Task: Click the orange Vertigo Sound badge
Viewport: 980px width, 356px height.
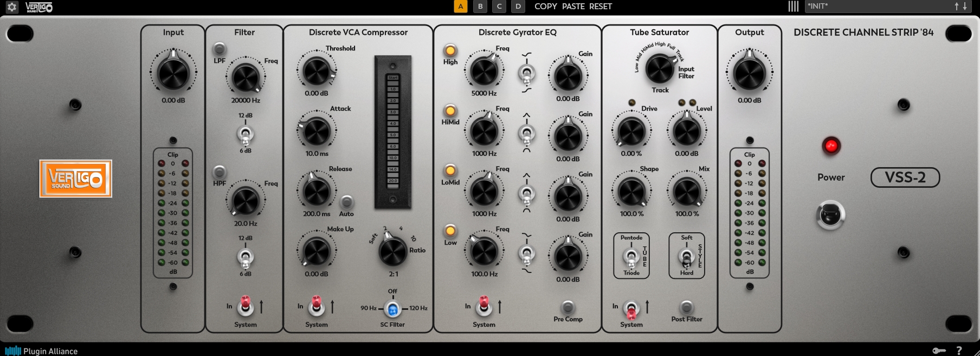Action: point(76,179)
